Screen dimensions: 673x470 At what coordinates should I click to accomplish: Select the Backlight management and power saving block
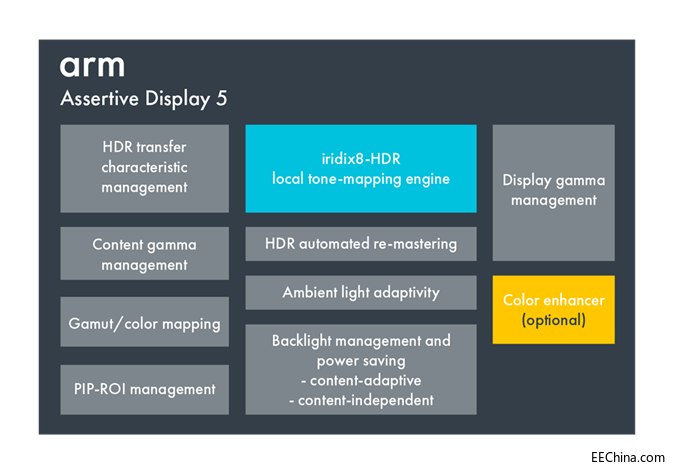click(x=361, y=370)
